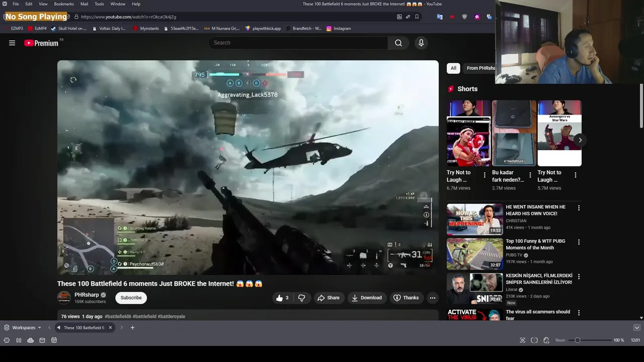
Task: Select the All filter chip
Action: pos(453,68)
